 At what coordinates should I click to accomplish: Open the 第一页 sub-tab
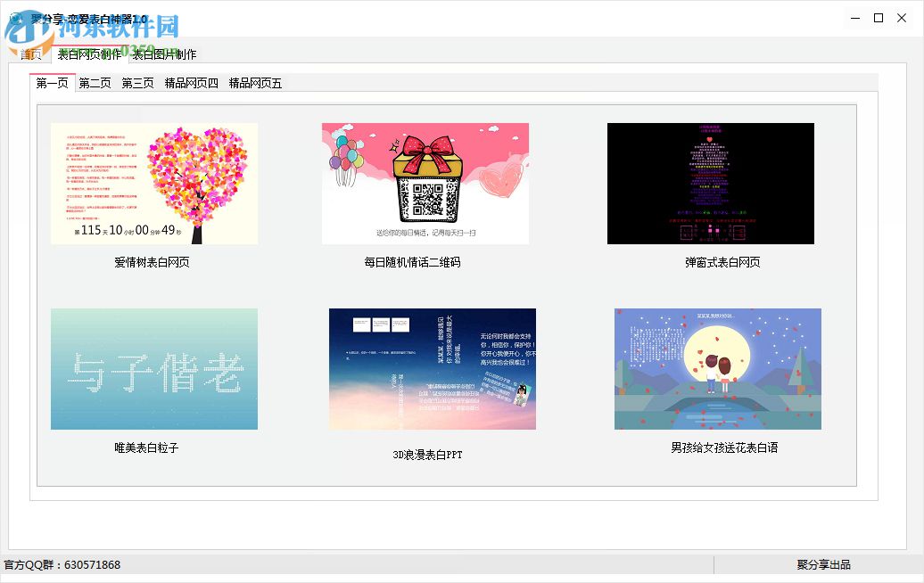point(51,83)
